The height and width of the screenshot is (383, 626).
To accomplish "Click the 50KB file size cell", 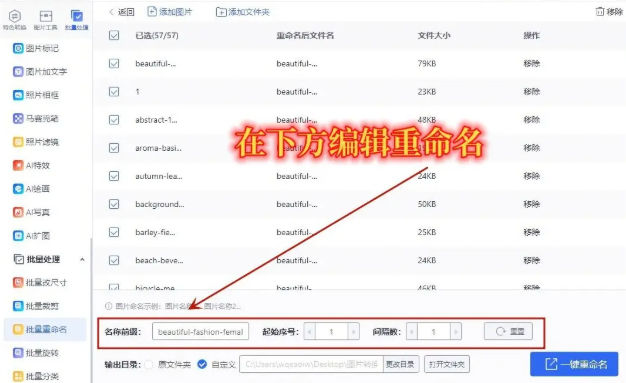I will coord(427,204).
